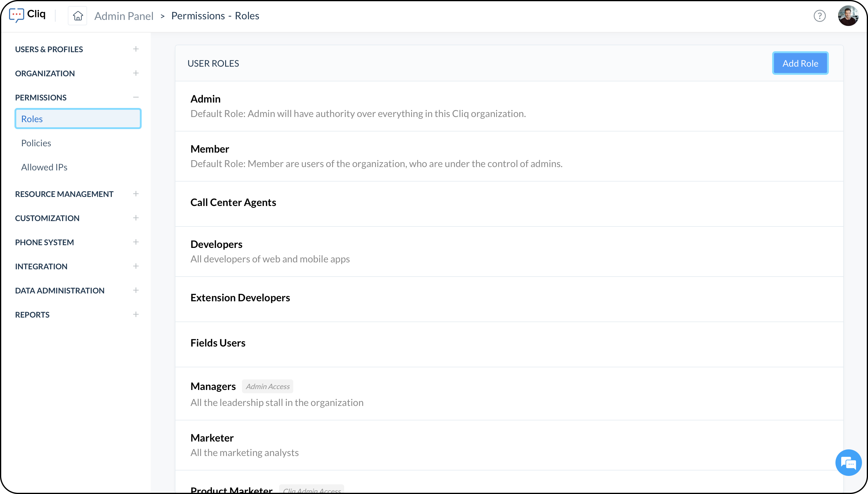Screen dimensions: 868x494
Task: Click the Member role description text
Action: (376, 163)
